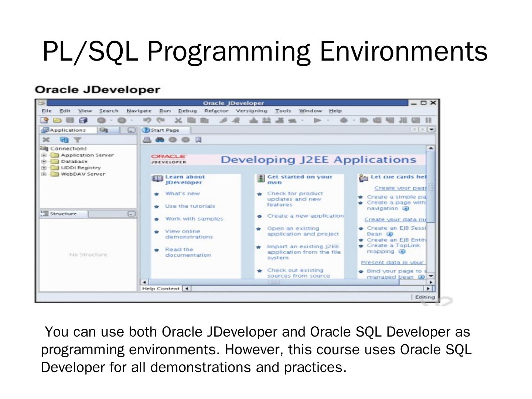Click the Debug bug toolbar icon
The image size is (532, 399).
(344, 120)
